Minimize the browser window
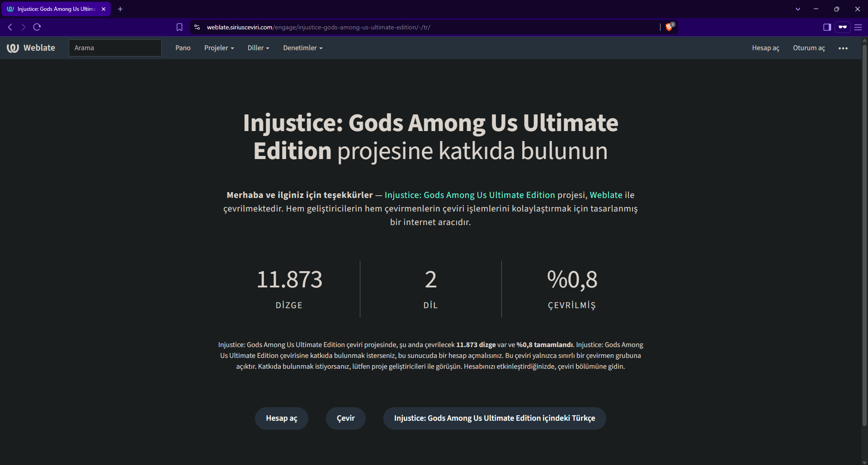Image resolution: width=868 pixels, height=465 pixels. [x=816, y=9]
